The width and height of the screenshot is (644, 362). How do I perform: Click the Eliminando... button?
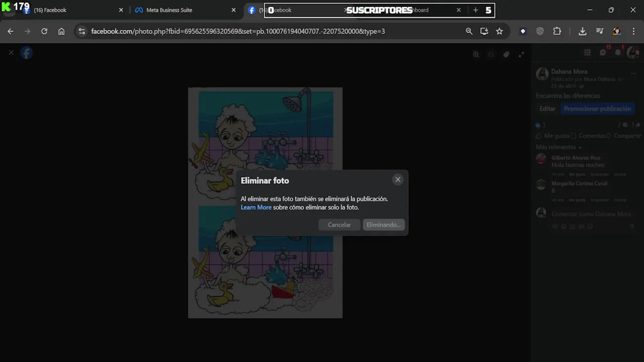click(383, 225)
